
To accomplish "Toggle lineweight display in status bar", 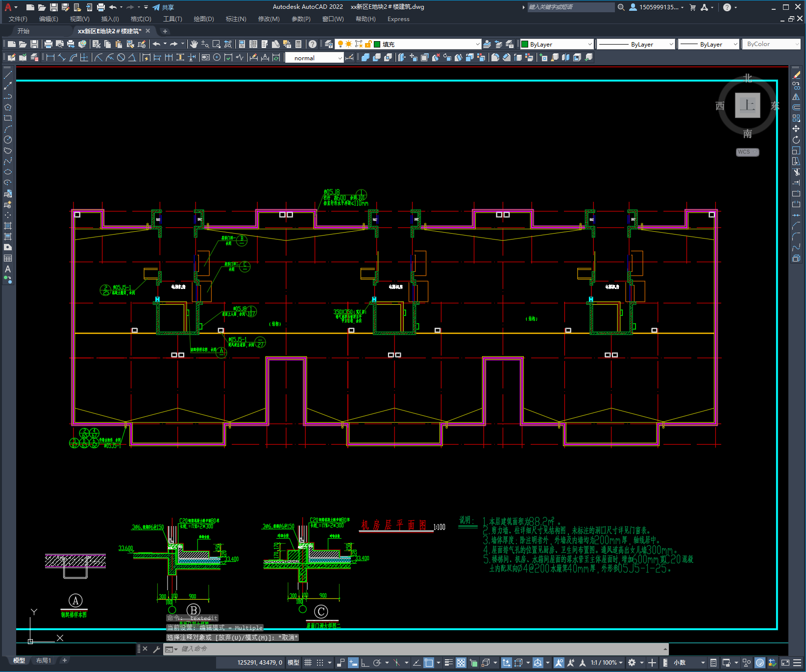I will pyautogui.click(x=448, y=663).
